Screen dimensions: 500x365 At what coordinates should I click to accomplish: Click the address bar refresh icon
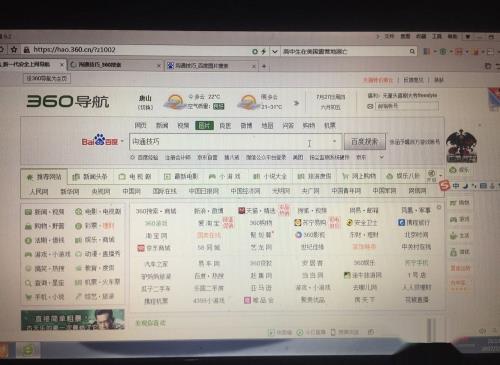[255, 52]
